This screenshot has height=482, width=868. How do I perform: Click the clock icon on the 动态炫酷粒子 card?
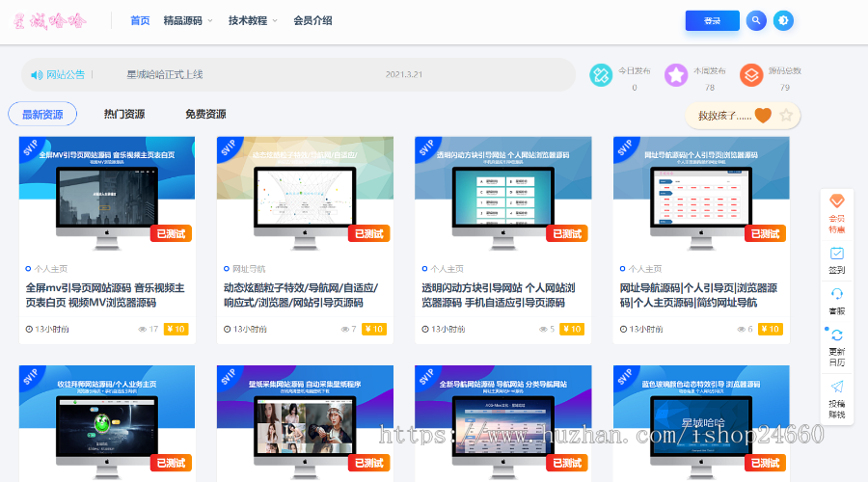(x=227, y=330)
